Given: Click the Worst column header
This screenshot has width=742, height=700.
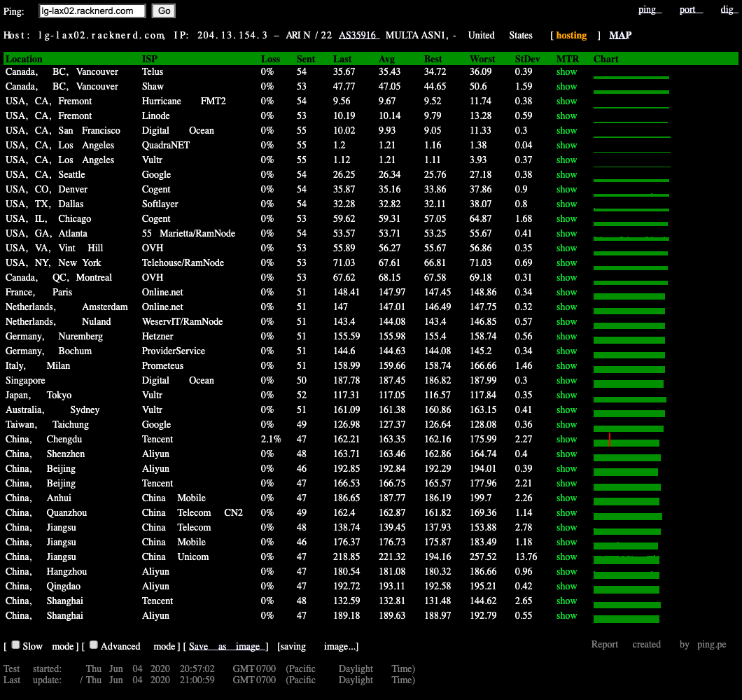Looking at the screenshot, I should (482, 59).
